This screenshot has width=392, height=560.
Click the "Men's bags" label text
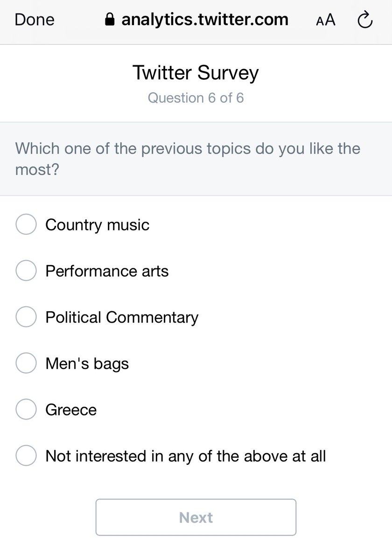click(x=87, y=363)
